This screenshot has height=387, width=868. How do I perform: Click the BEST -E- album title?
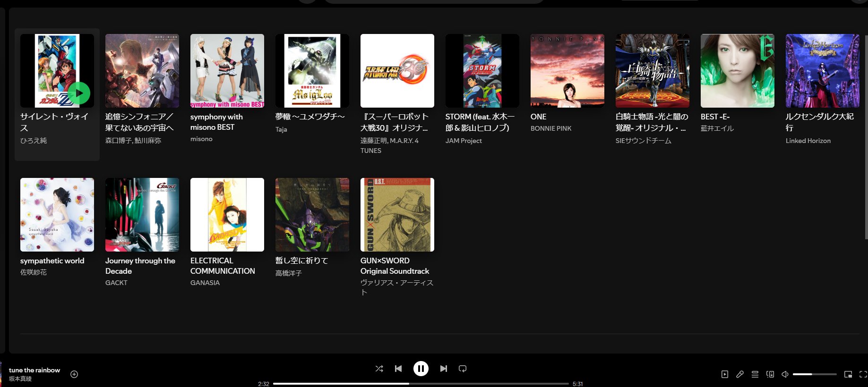(x=715, y=117)
